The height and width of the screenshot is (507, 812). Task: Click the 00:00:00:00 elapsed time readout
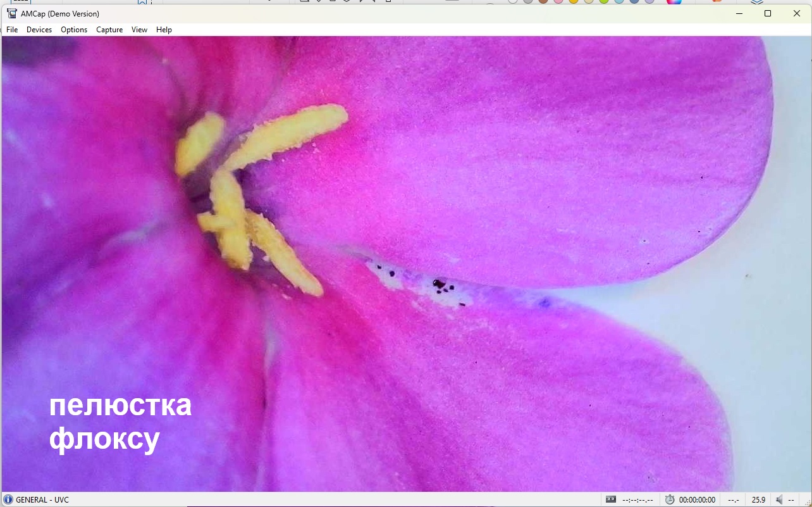(x=697, y=499)
